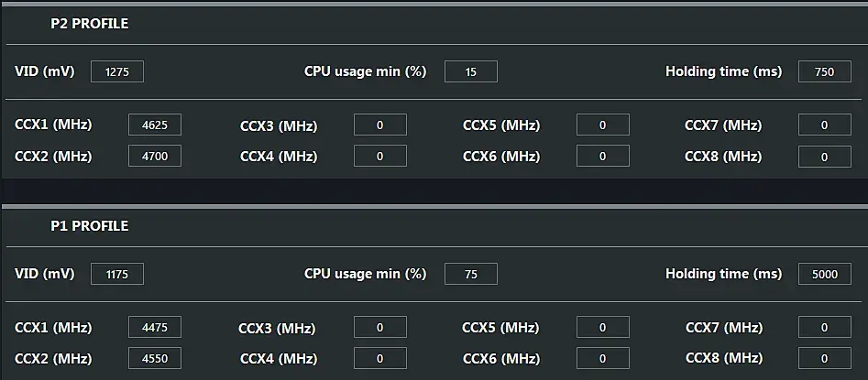
Task: Click P1 CCX1 field showing 4475
Action: click(155, 328)
